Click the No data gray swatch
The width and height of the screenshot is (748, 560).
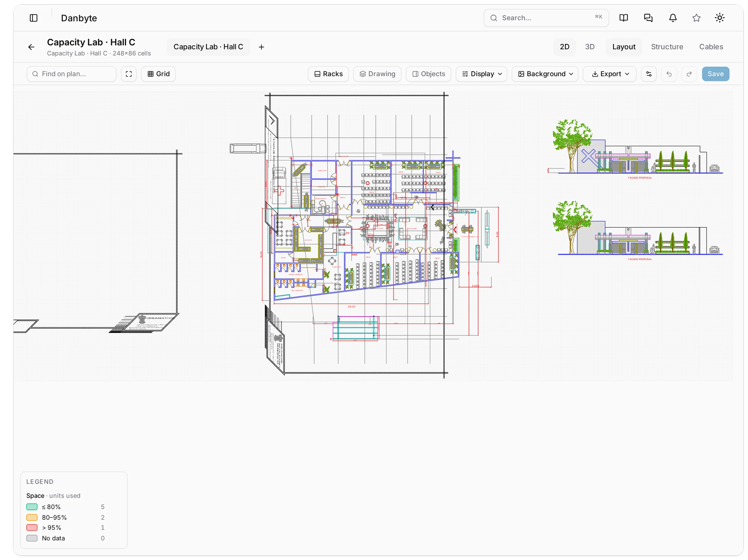(32, 538)
